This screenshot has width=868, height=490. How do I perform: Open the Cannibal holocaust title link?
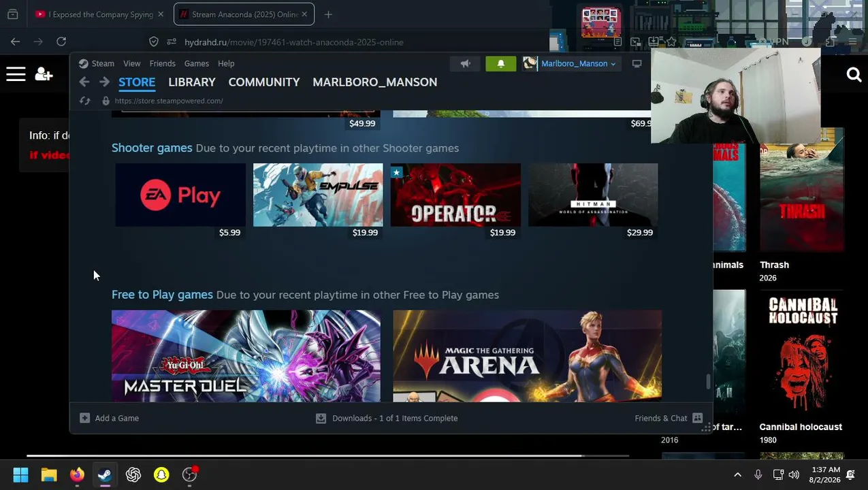pyautogui.click(x=801, y=427)
